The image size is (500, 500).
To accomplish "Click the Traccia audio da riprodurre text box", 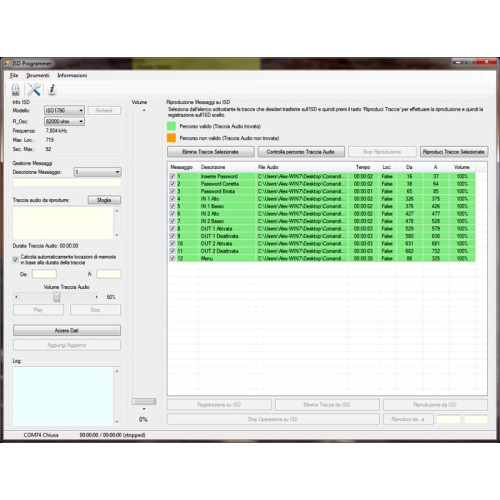I will point(63,223).
